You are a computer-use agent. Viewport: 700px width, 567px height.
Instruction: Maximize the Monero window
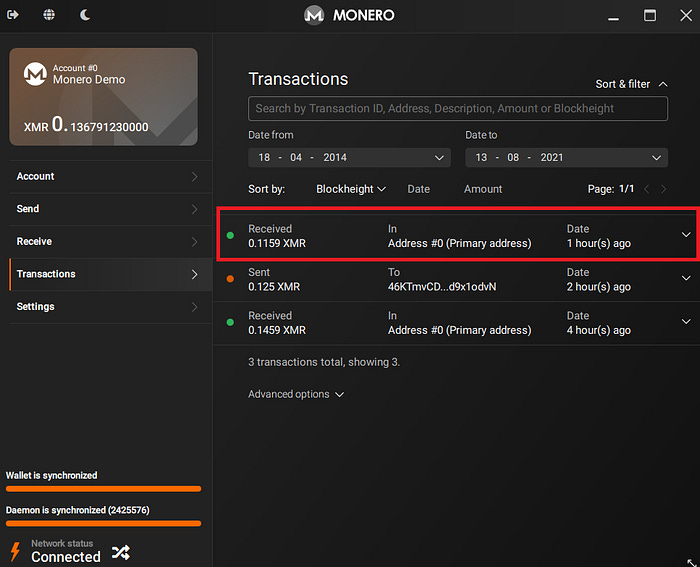click(x=650, y=15)
